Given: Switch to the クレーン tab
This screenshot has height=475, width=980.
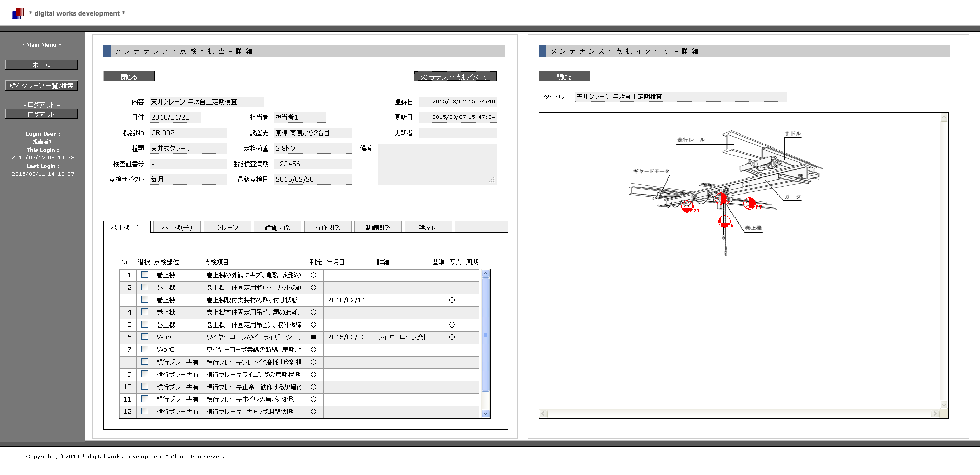Looking at the screenshot, I should (x=227, y=227).
